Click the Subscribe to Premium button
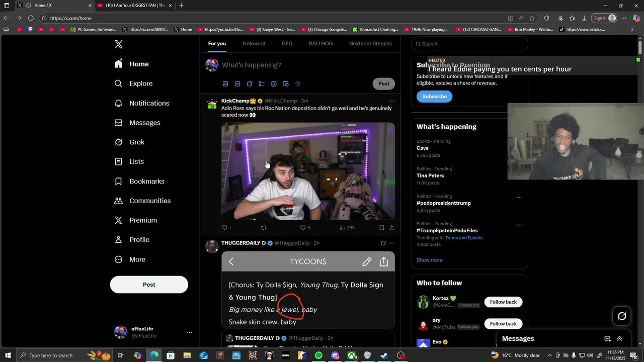The image size is (644, 362). pos(434,97)
